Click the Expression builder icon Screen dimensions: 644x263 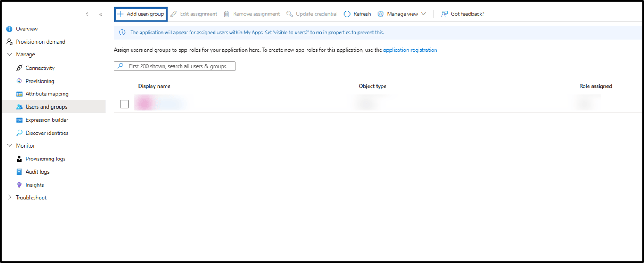(x=19, y=120)
